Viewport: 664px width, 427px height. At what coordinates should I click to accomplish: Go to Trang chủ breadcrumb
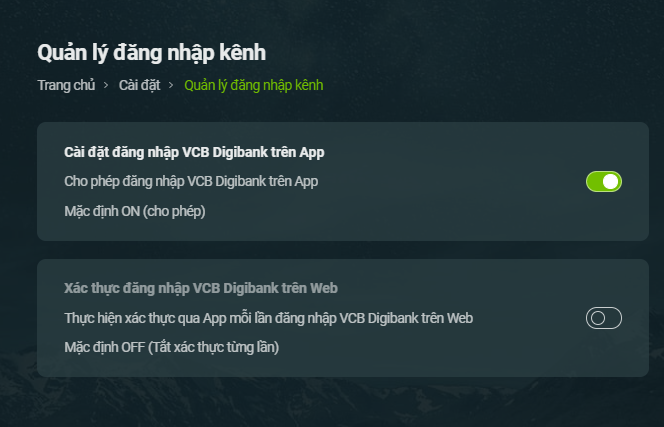pyautogui.click(x=65, y=85)
